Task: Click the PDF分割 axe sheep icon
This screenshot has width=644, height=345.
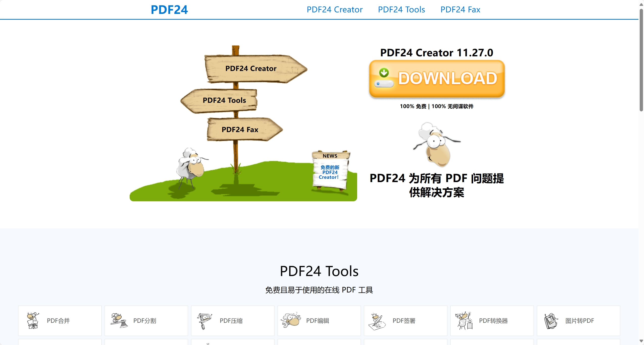Action: click(119, 321)
